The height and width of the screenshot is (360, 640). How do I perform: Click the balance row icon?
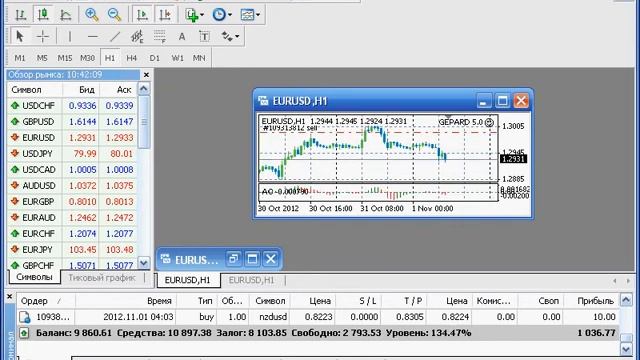pyautogui.click(x=24, y=333)
